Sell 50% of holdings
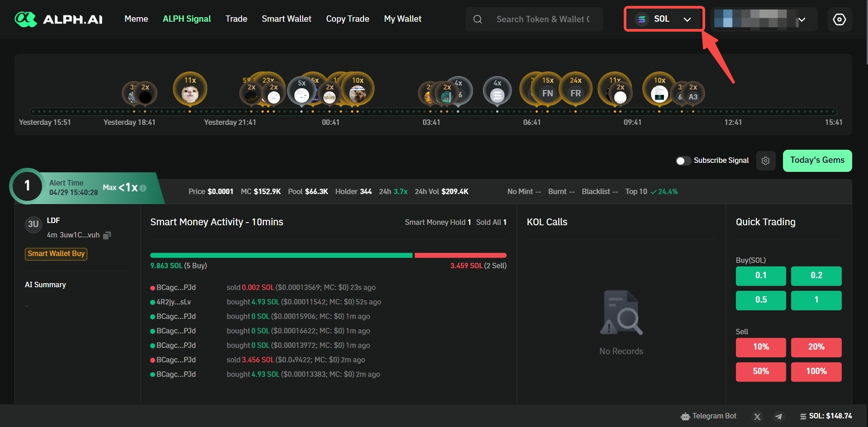This screenshot has height=427, width=868. tap(761, 372)
